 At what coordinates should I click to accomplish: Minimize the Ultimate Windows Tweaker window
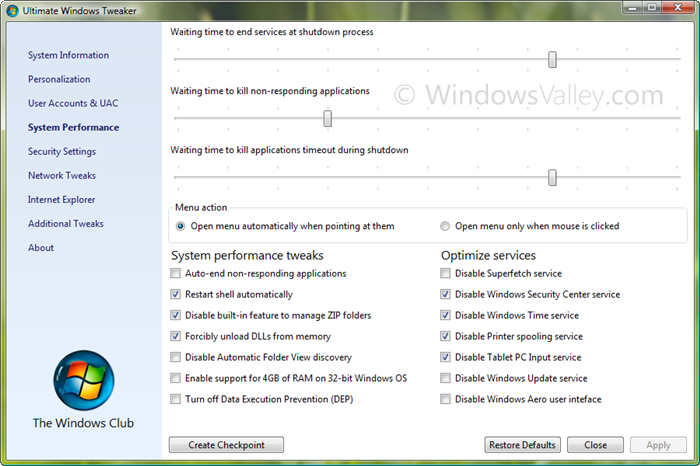coord(633,8)
